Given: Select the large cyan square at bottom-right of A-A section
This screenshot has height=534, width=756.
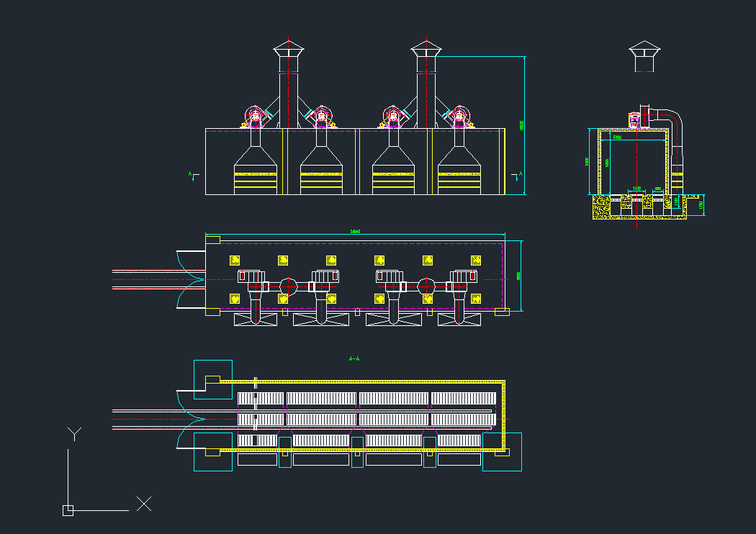Looking at the screenshot, I should pyautogui.click(x=502, y=452).
